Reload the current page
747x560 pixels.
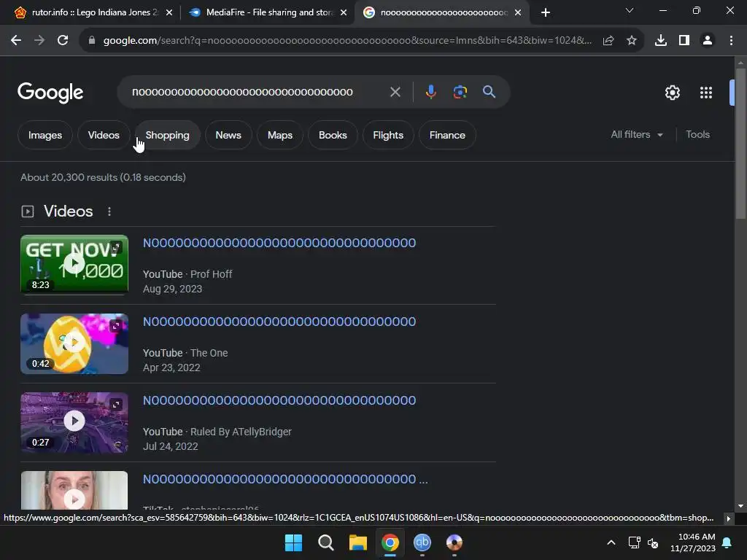[63, 41]
